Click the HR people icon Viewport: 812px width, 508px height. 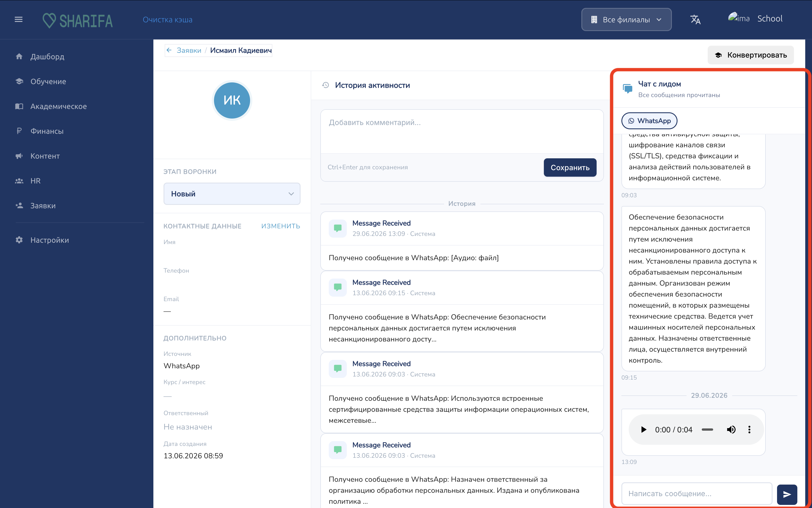coord(19,181)
